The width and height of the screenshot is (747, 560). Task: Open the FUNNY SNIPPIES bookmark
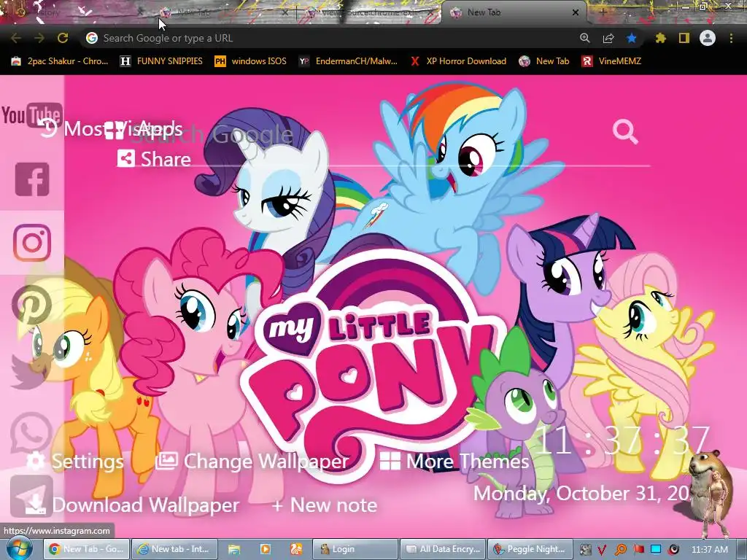[x=161, y=61]
